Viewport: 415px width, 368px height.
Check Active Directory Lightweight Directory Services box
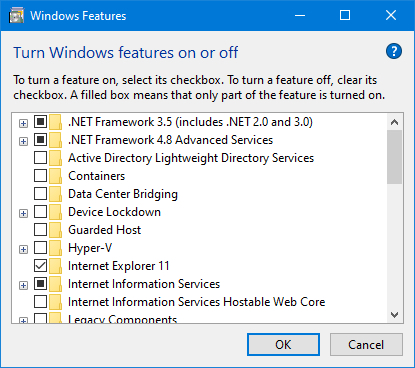(x=40, y=158)
